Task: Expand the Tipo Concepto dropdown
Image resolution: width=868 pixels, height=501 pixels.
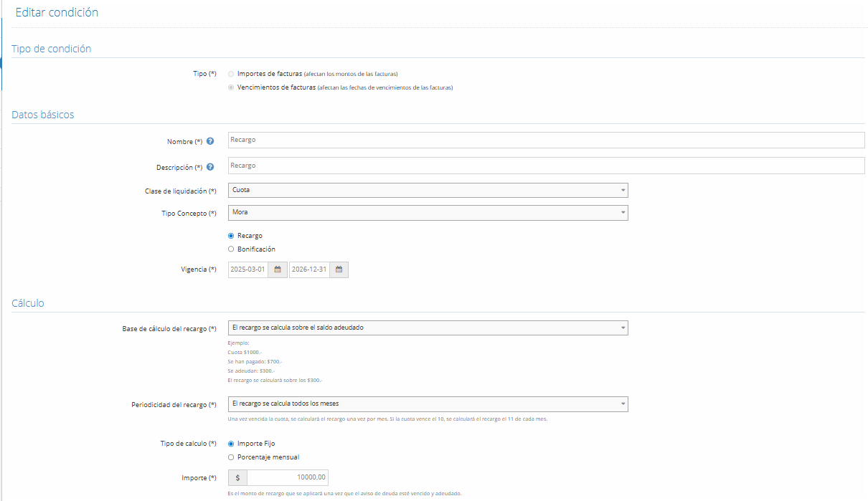Action: click(x=428, y=212)
